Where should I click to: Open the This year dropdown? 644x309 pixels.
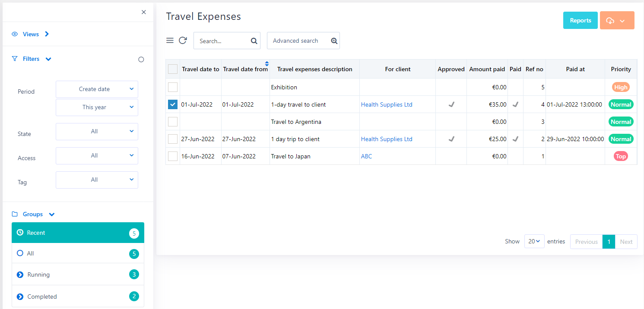pyautogui.click(x=97, y=107)
